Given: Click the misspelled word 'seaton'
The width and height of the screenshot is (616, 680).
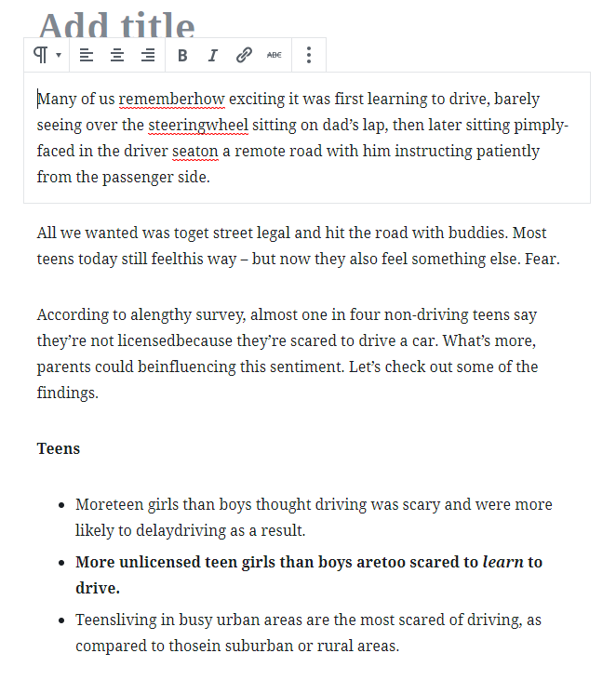Looking at the screenshot, I should (x=195, y=151).
